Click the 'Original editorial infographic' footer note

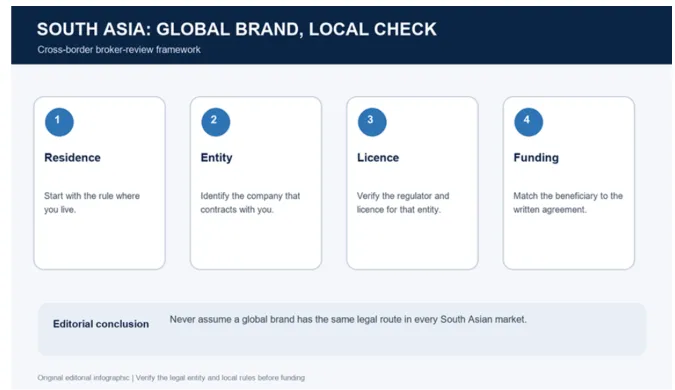pos(171,378)
